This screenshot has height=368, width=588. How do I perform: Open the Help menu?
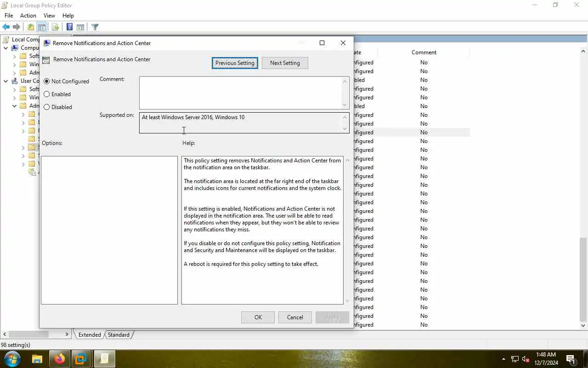tap(68, 16)
